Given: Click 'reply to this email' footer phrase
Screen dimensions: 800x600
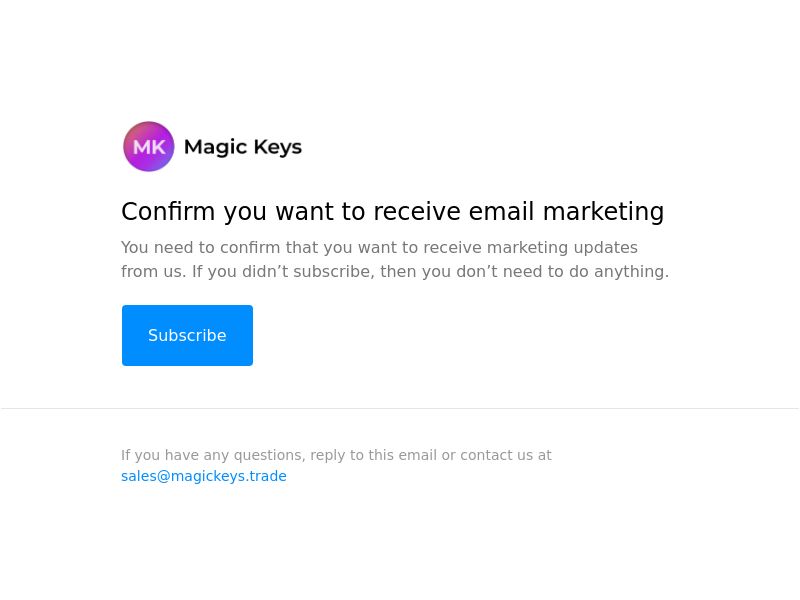Looking at the screenshot, I should (373, 455).
